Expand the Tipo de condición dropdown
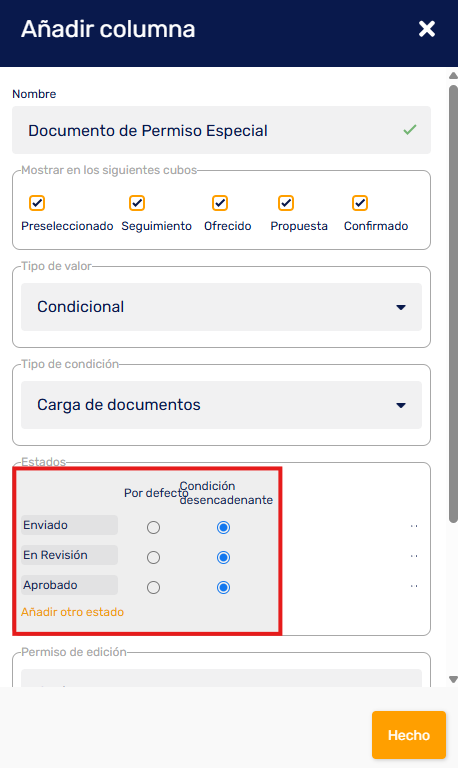458x768 pixels. click(x=221, y=405)
